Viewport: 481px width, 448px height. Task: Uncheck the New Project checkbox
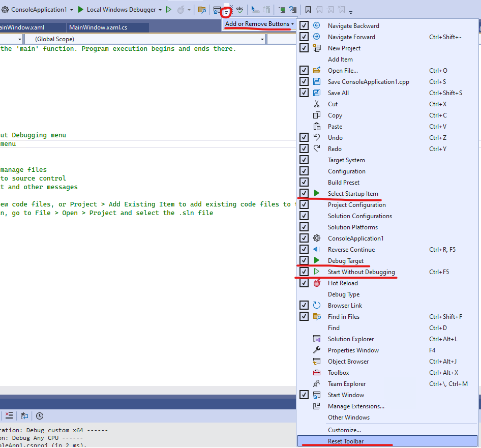tap(304, 48)
